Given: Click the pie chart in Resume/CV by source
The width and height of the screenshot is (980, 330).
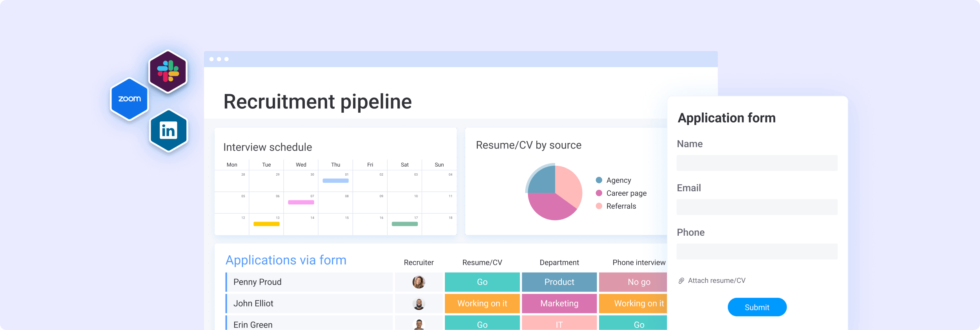Looking at the screenshot, I should click(554, 192).
